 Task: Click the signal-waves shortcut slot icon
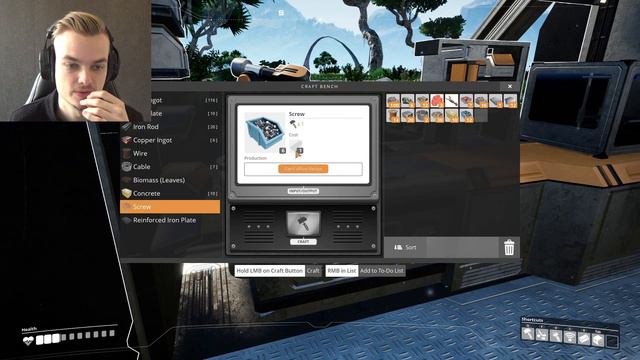(570, 338)
